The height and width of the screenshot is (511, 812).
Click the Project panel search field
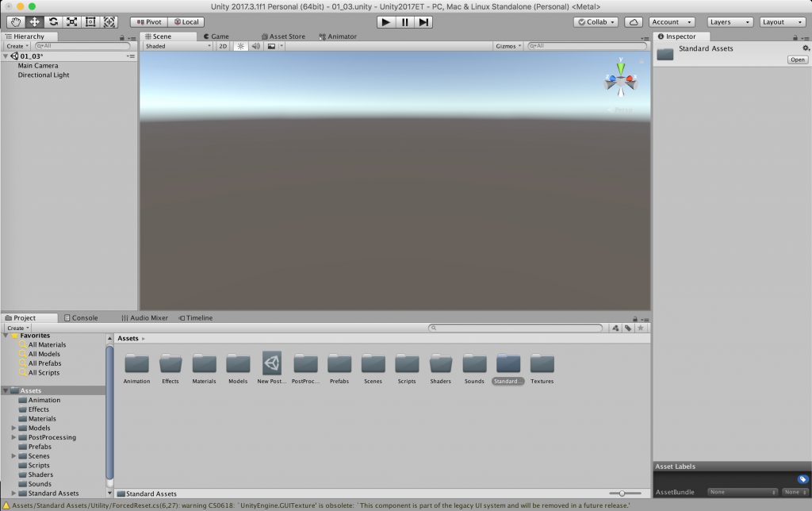[515, 328]
